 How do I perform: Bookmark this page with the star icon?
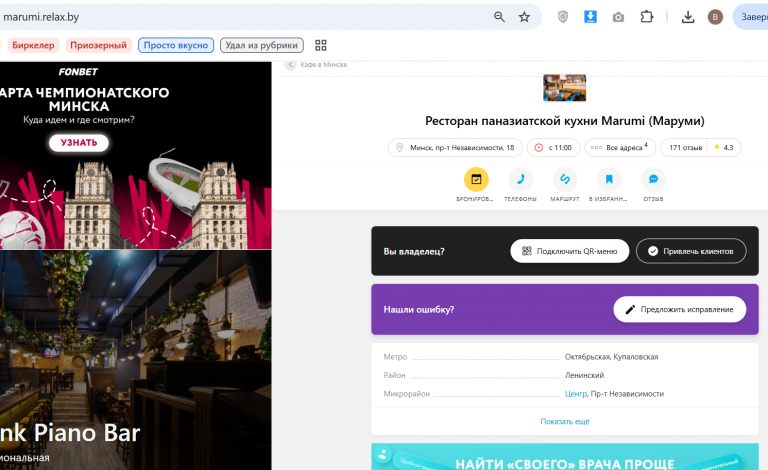pyautogui.click(x=524, y=17)
